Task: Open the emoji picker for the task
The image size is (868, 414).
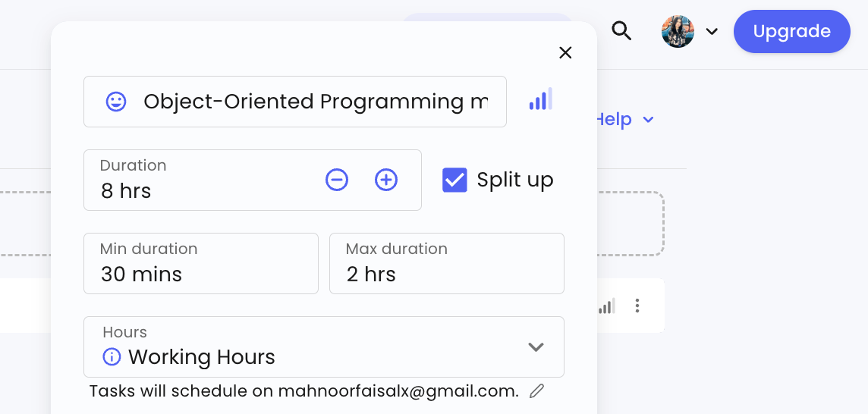Action: pyautogui.click(x=116, y=102)
